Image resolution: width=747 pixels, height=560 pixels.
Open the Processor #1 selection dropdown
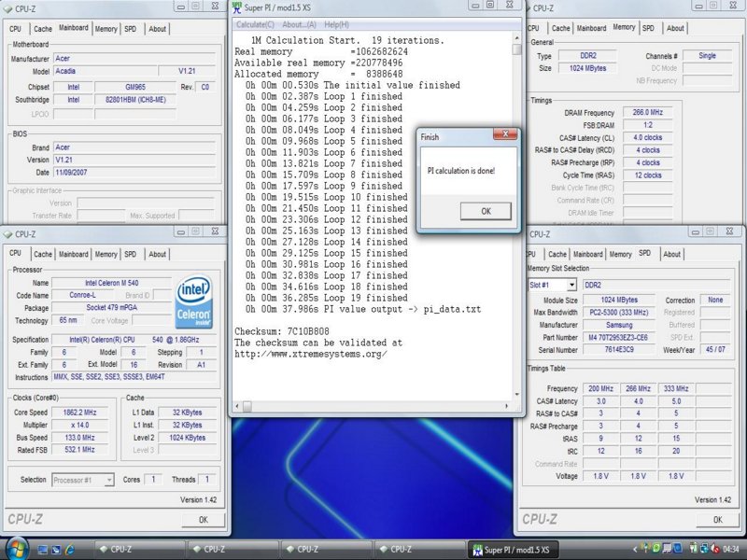109,480
